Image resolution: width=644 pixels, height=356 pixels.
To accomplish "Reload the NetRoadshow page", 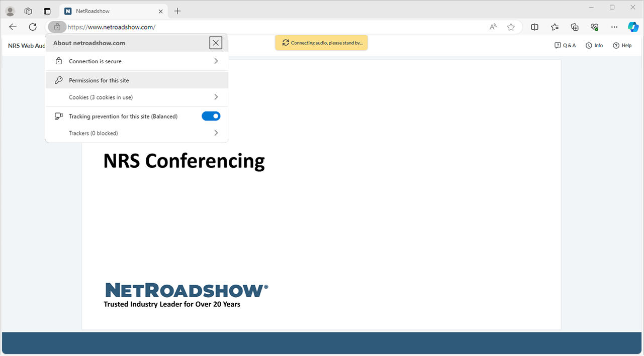I will pos(32,27).
